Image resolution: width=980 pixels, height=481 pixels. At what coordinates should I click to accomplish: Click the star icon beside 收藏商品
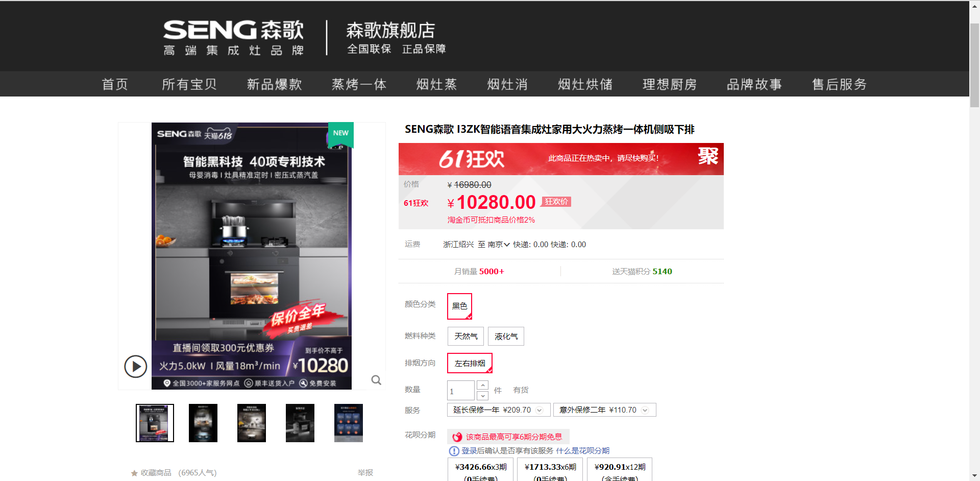tap(134, 473)
